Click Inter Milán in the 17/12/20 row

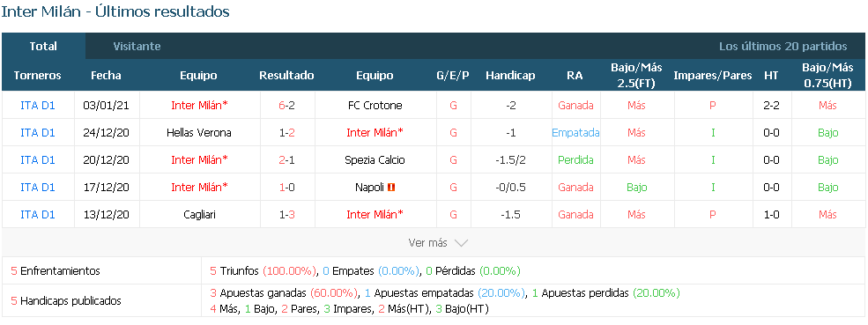(199, 188)
